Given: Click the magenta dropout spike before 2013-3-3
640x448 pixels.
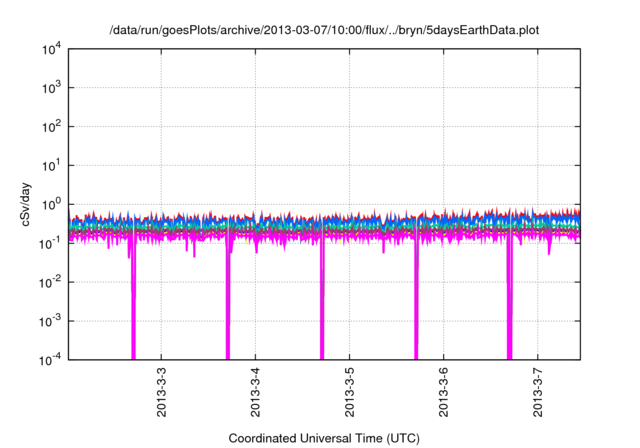Looking at the screenshot, I should coord(133,298).
